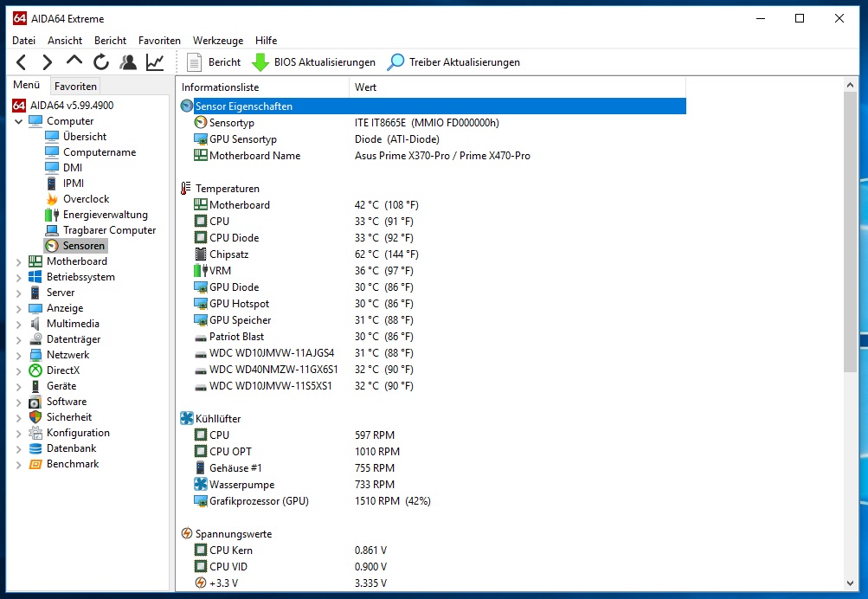868x599 pixels.
Task: Select the AIDA64 v5.99.4900 root node
Action: (x=72, y=106)
